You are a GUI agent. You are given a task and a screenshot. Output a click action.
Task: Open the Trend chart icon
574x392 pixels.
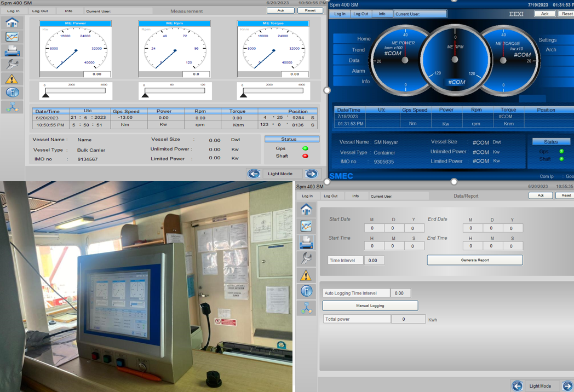(x=12, y=38)
